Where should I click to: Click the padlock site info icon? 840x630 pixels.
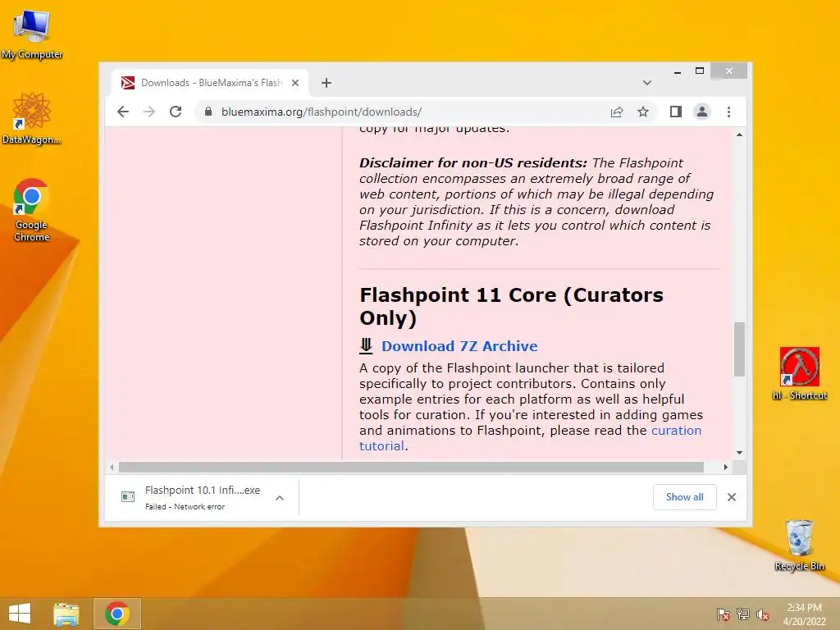[208, 112]
